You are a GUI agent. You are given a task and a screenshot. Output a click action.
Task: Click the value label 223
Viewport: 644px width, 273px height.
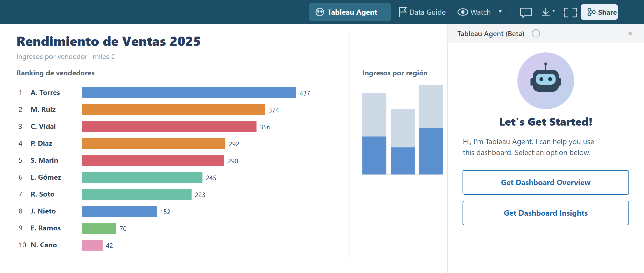200,195
